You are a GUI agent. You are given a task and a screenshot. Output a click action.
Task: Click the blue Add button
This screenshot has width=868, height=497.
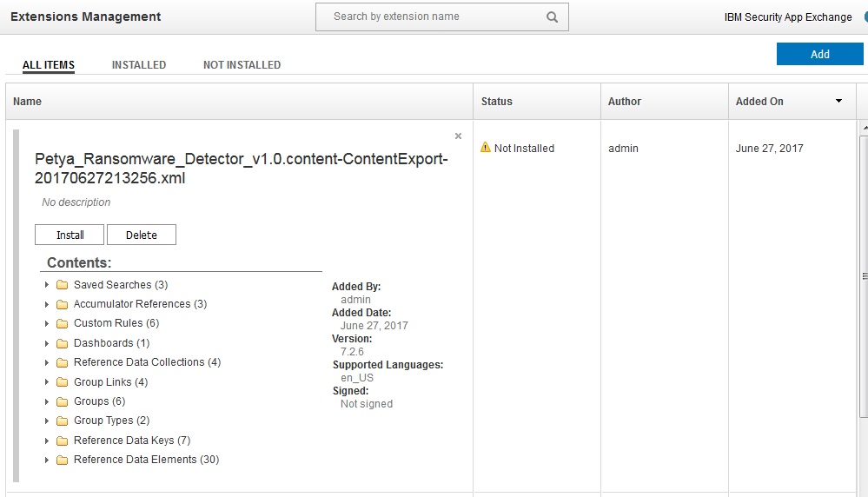(x=819, y=54)
